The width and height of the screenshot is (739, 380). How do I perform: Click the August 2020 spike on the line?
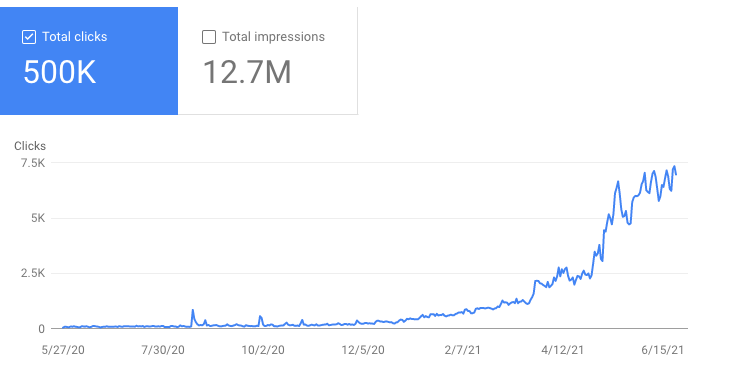click(x=192, y=311)
